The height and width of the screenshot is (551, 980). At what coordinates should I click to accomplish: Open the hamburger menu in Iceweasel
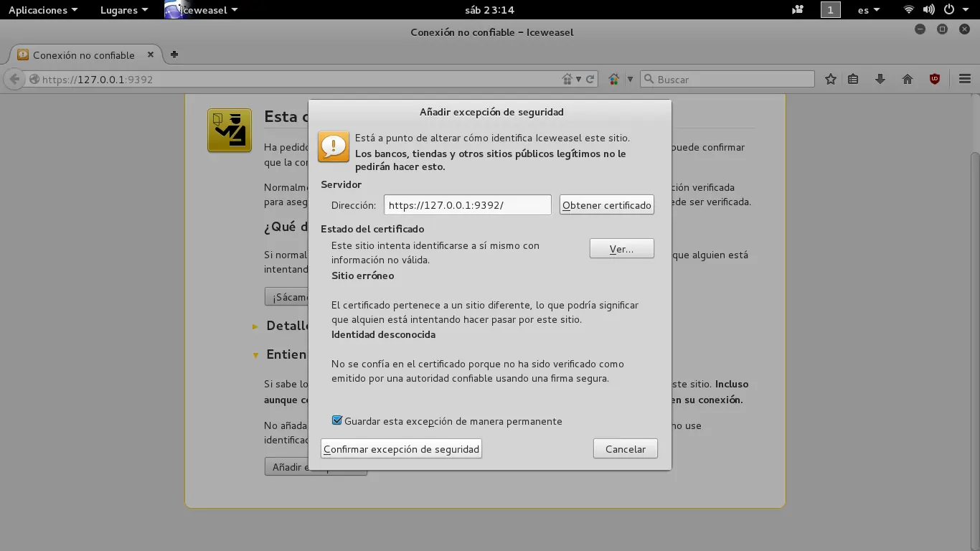965,80
